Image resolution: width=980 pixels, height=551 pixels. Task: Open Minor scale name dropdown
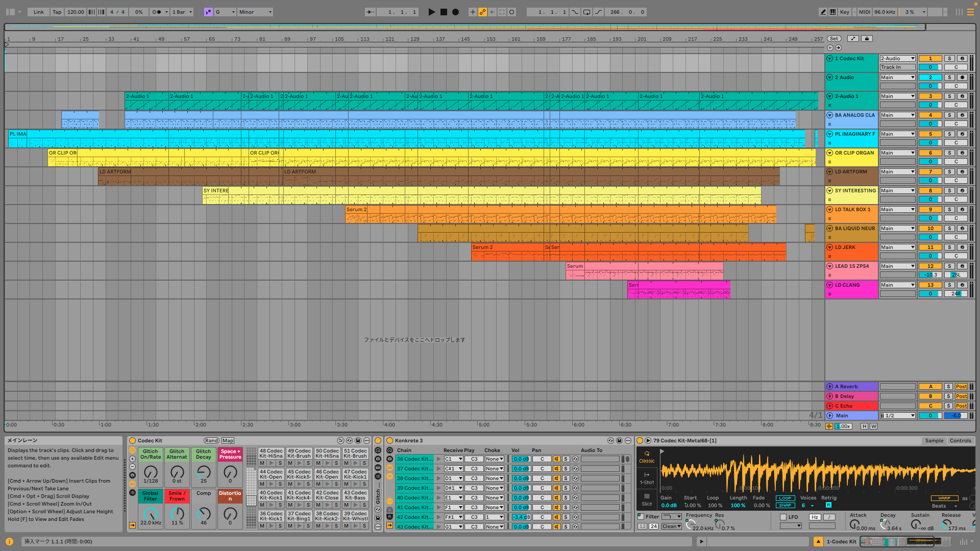click(x=255, y=12)
